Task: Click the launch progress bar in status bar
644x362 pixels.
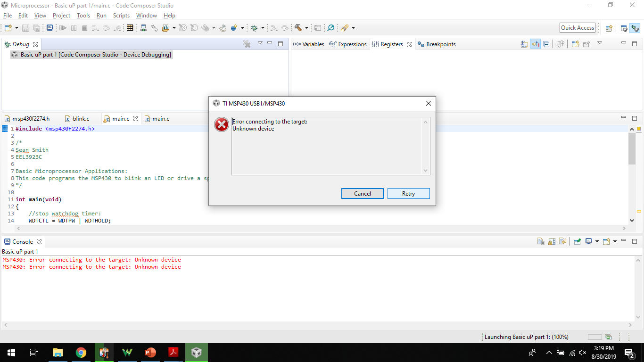Action: tap(595, 337)
